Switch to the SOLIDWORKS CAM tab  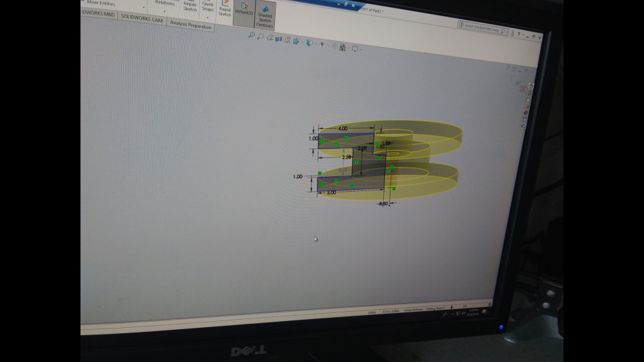pyautogui.click(x=142, y=21)
